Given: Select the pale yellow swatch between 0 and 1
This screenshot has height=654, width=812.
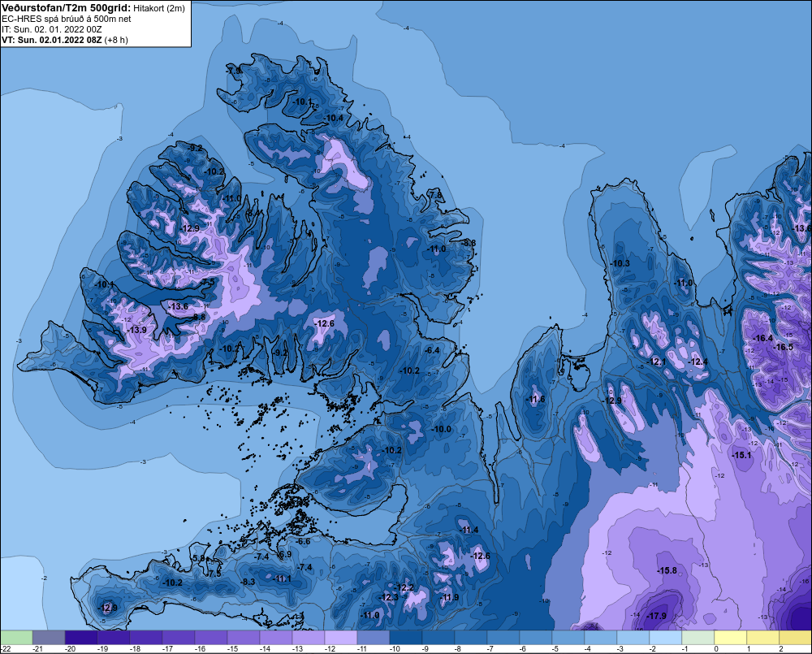Looking at the screenshot, I should [x=731, y=638].
